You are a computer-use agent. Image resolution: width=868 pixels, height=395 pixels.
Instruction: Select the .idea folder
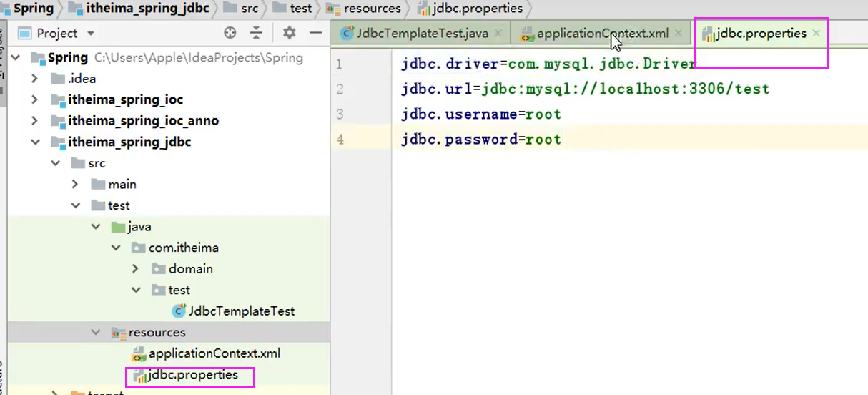tap(82, 79)
